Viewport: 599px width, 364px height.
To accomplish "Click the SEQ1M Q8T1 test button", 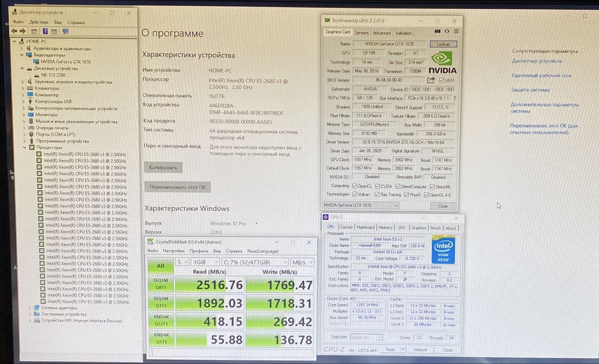I will coord(161,284).
